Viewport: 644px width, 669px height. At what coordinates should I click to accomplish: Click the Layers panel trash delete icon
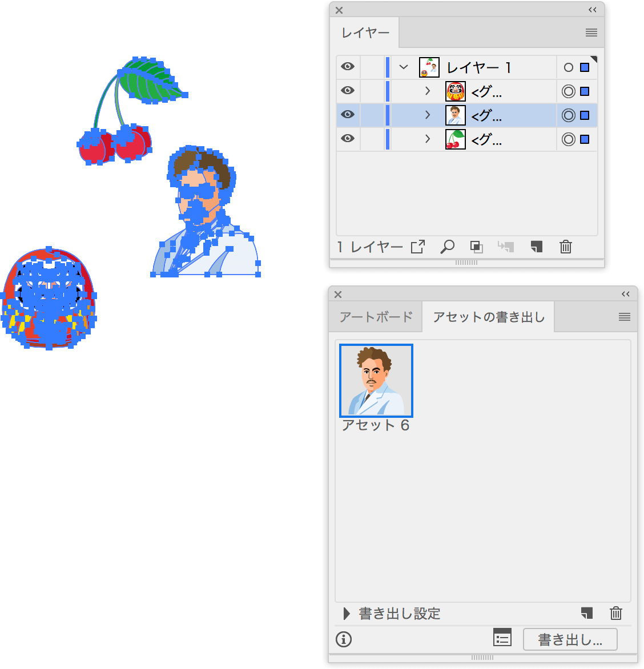point(565,247)
